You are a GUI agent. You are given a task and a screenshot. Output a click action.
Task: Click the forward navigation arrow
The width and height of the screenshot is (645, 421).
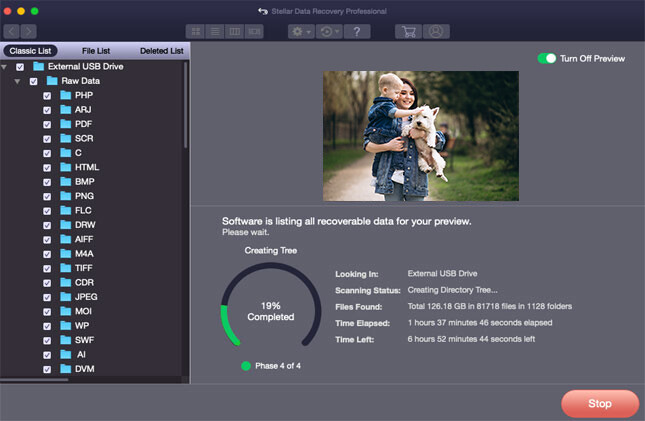[x=29, y=32]
